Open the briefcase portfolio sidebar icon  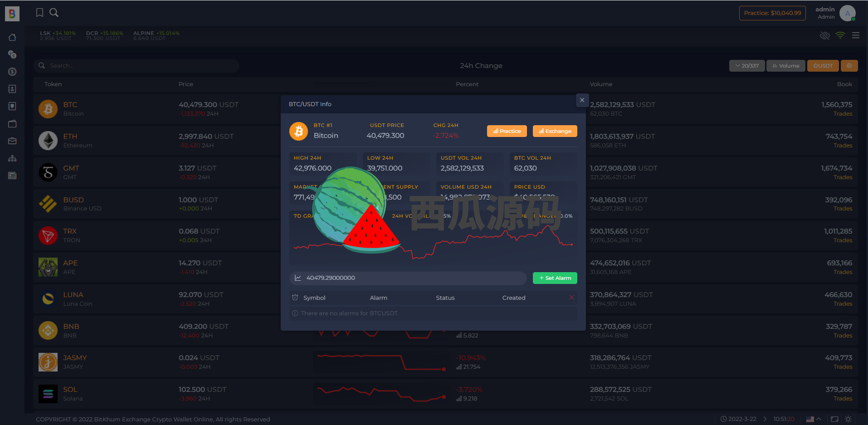(x=12, y=141)
